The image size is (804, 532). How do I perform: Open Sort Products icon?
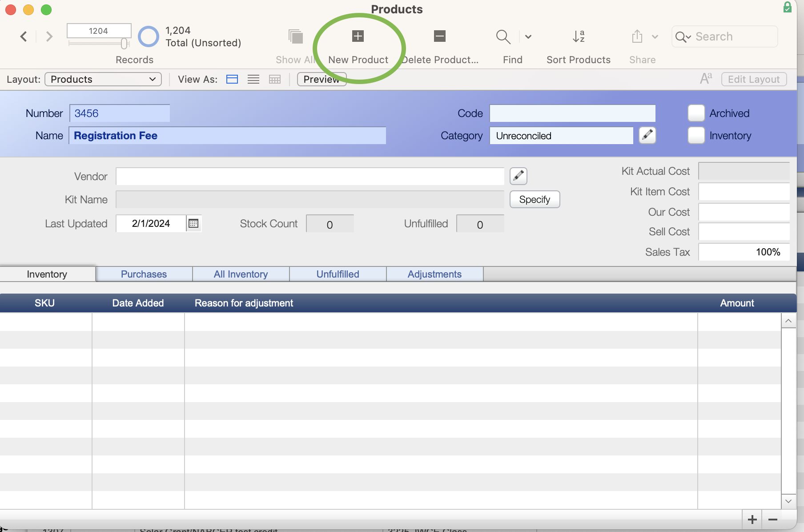pyautogui.click(x=579, y=36)
